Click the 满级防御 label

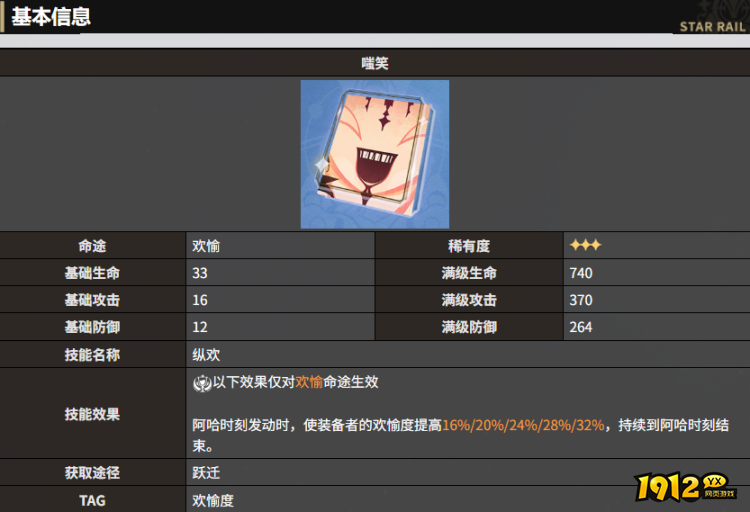coord(469,327)
